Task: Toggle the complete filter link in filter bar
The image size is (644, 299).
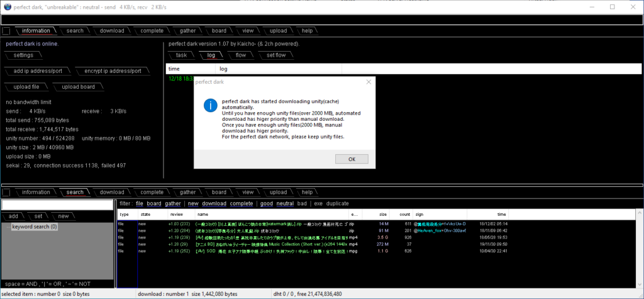Action: (241, 203)
